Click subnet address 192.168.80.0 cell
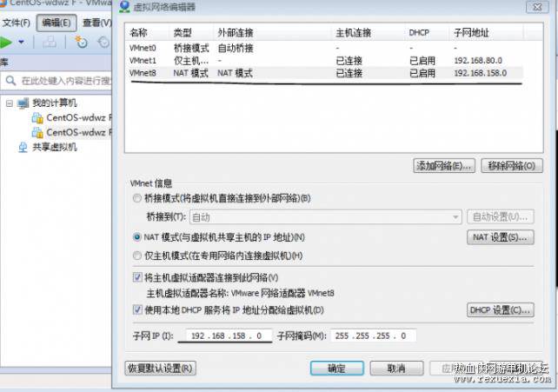This screenshot has width=558, height=392. [x=478, y=61]
